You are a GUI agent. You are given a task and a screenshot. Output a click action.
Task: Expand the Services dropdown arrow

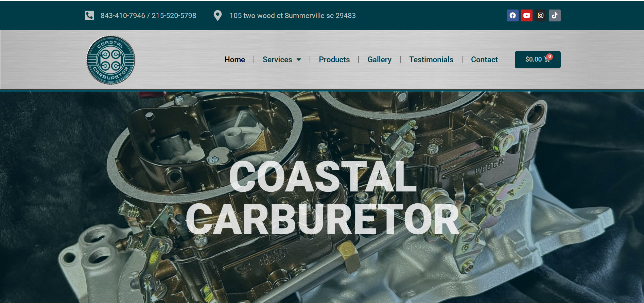[299, 60]
